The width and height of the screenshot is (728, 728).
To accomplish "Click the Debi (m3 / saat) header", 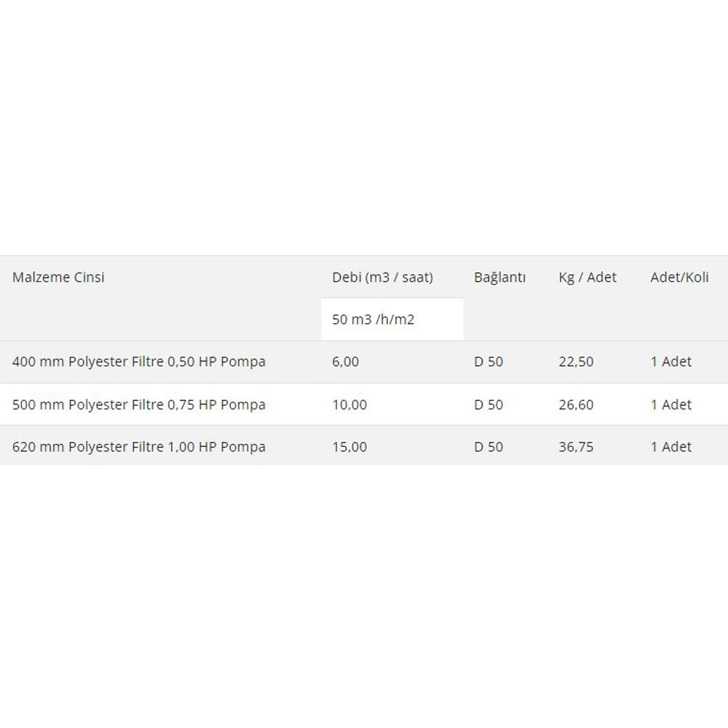I will click(x=382, y=277).
